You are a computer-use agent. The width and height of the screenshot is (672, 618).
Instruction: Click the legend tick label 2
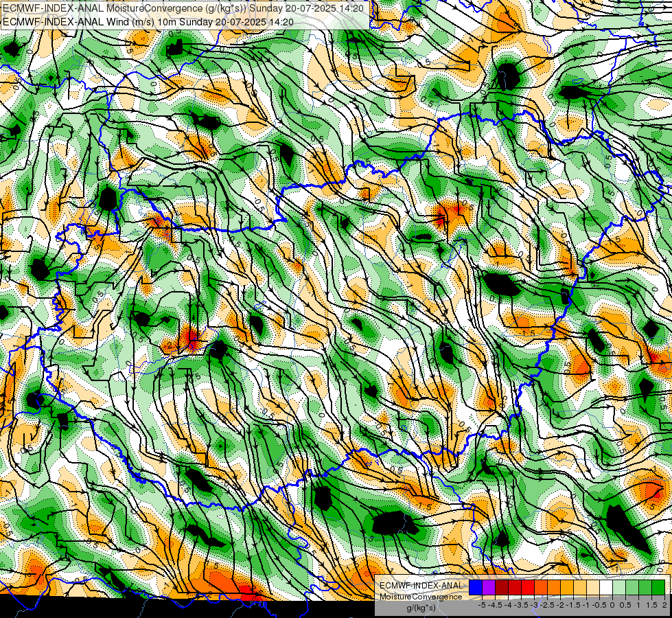point(664,605)
